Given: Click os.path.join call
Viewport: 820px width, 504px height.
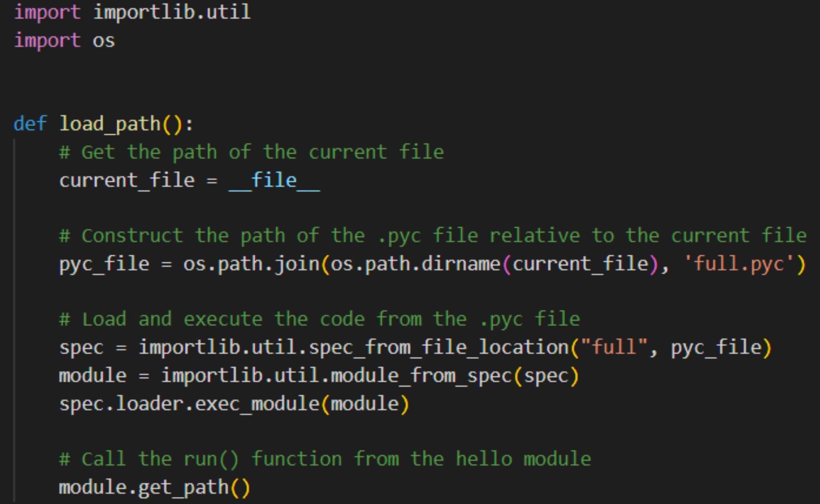Looking at the screenshot, I should tap(251, 264).
